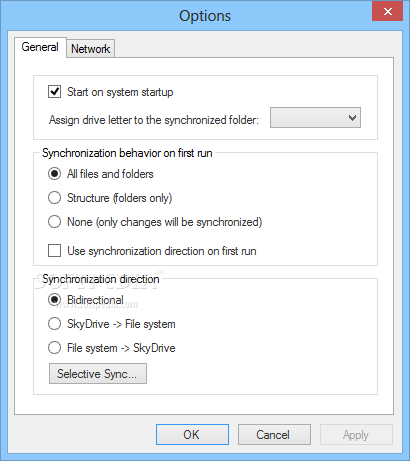The width and height of the screenshot is (410, 461).
Task: Choose SkyDrive -> File system direction
Action: (54, 324)
